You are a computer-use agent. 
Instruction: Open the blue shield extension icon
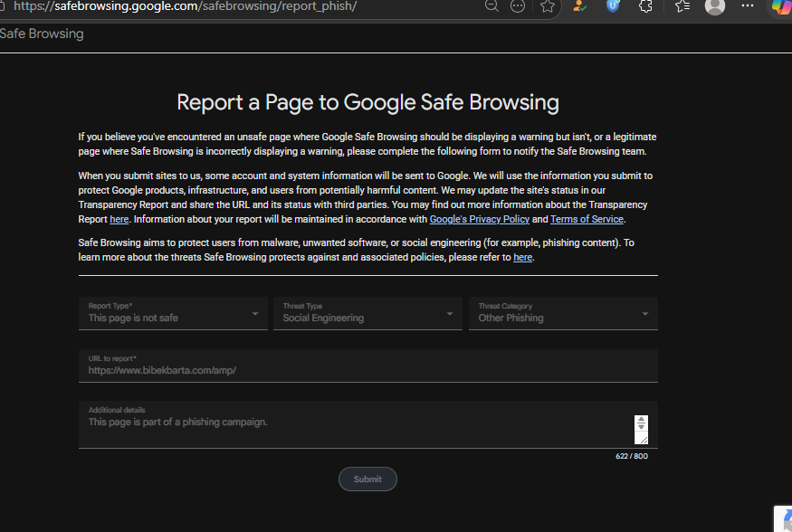[x=613, y=6]
